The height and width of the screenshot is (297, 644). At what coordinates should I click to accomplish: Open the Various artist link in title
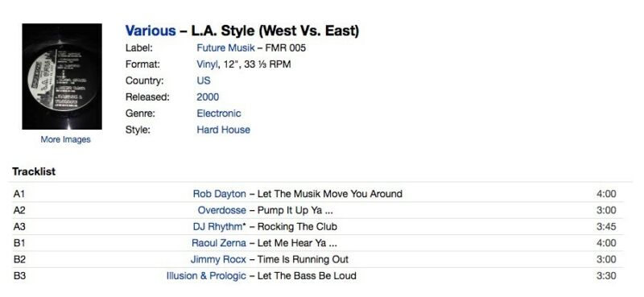click(x=151, y=31)
